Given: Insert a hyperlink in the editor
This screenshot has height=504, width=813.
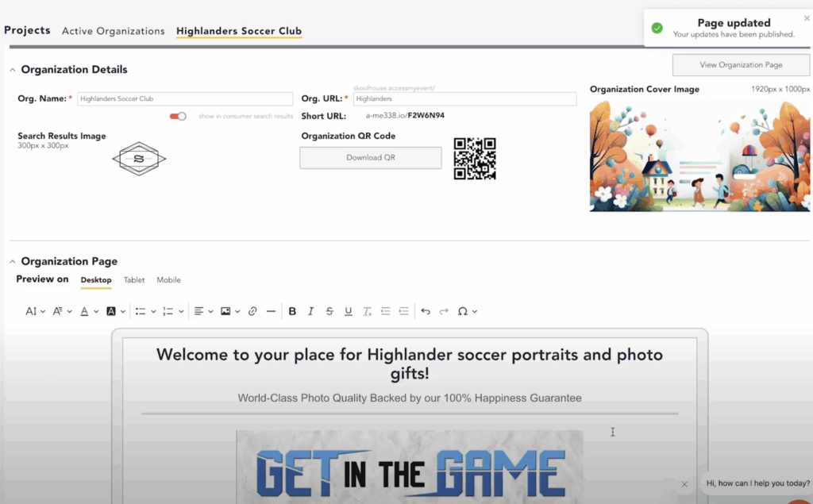Looking at the screenshot, I should (x=253, y=310).
